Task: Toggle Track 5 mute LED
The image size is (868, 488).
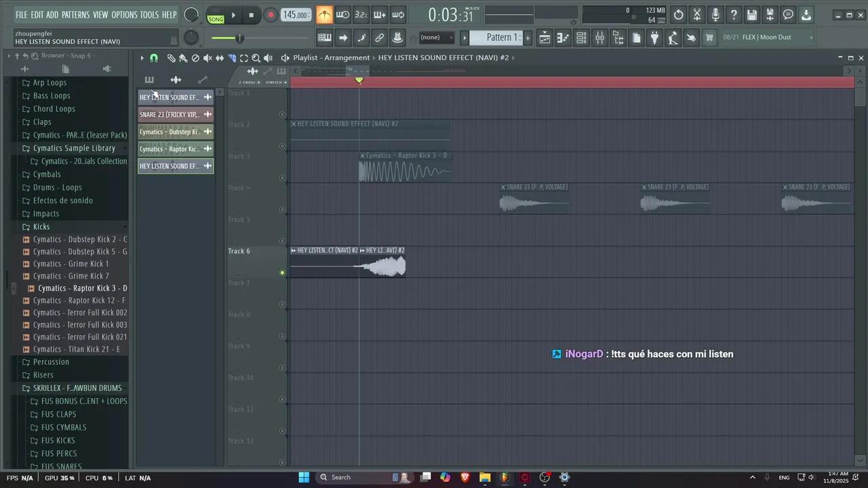Action: [282, 241]
